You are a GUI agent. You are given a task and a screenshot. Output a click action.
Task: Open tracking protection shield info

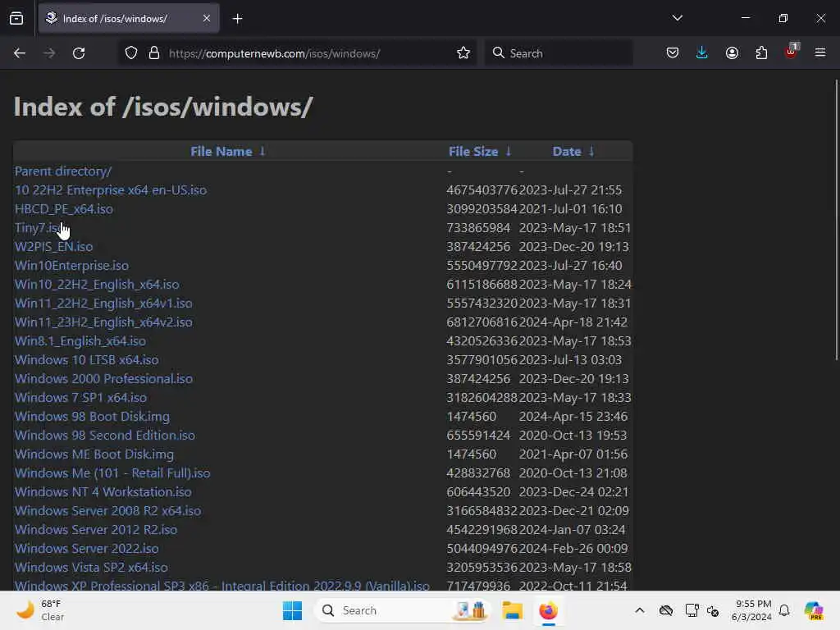click(x=131, y=53)
